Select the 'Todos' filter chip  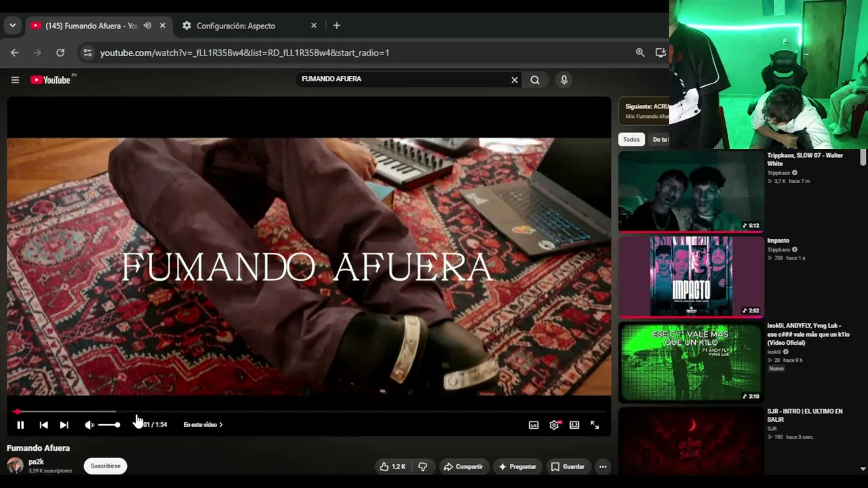coord(631,140)
